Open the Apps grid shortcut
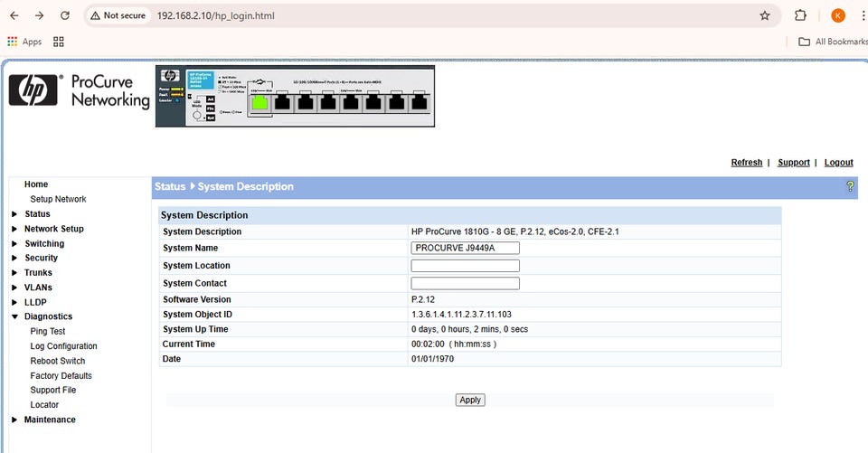Viewport: 868px width, 453px height. pos(24,42)
